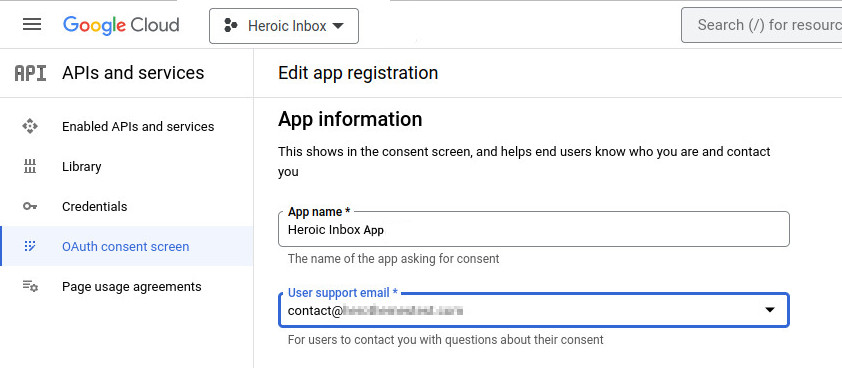Expand the User support email dropdown arrow
This screenshot has width=842, height=368.
770,310
